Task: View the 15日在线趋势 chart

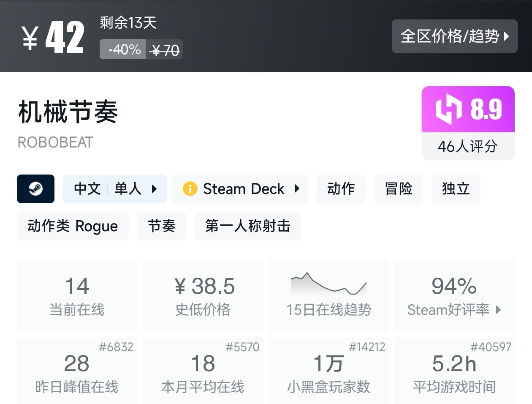Action: pyautogui.click(x=328, y=296)
